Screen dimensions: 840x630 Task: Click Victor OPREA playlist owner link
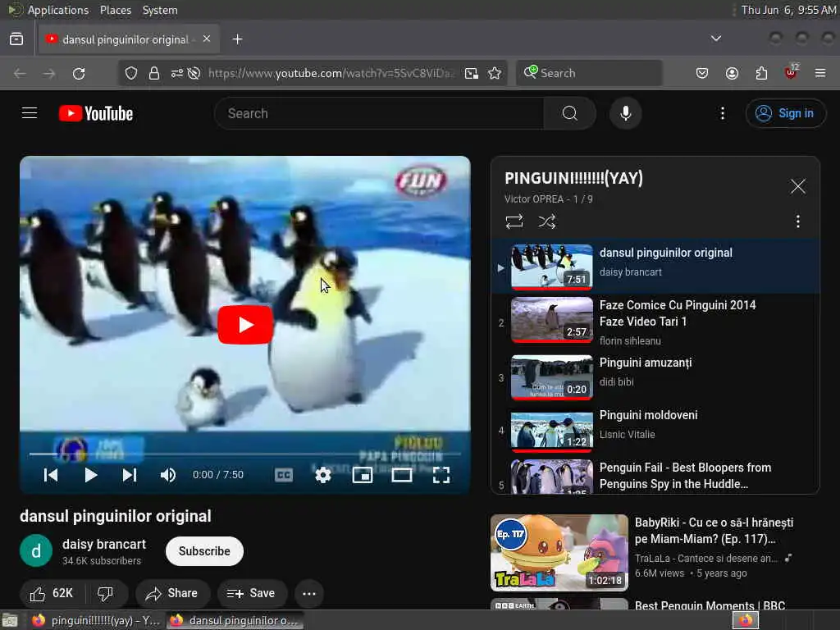pos(533,199)
